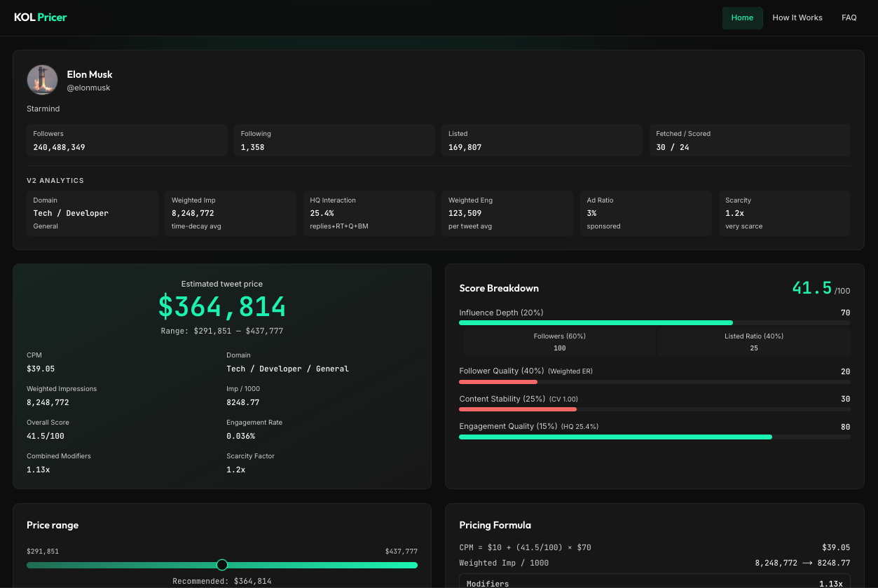Click the Content Stability progress bar
The height and width of the screenshot is (588, 878).
[654, 409]
